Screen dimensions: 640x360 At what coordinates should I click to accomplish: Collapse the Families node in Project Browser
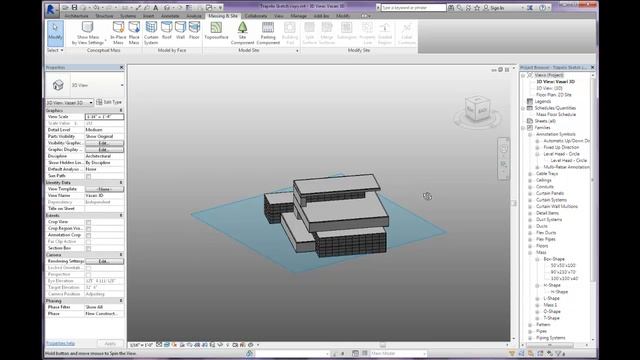(523, 128)
